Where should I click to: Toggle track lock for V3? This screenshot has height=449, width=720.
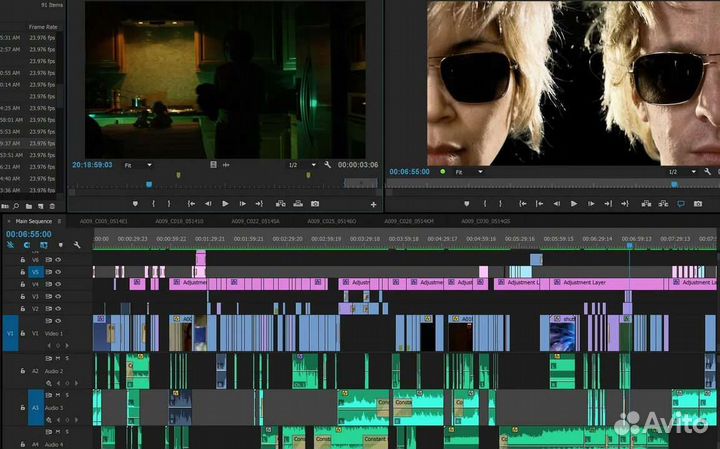[x=22, y=297]
